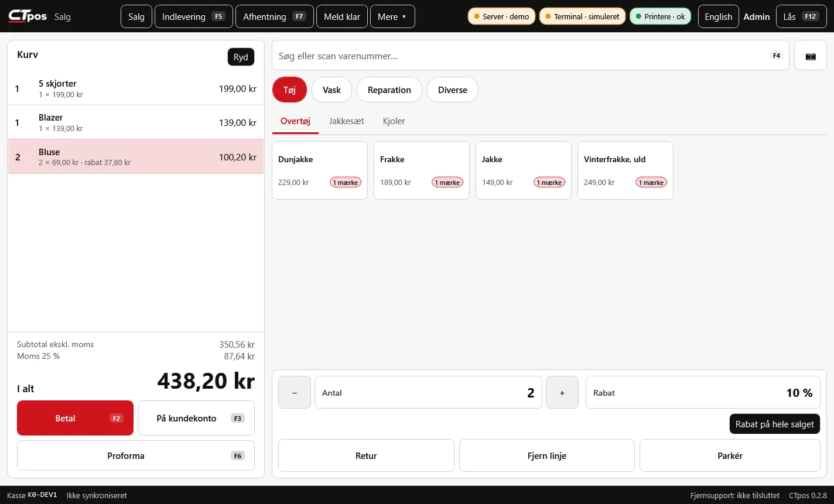Select the Diverse category chip
Image resolution: width=834 pixels, height=504 pixels.
coord(453,90)
